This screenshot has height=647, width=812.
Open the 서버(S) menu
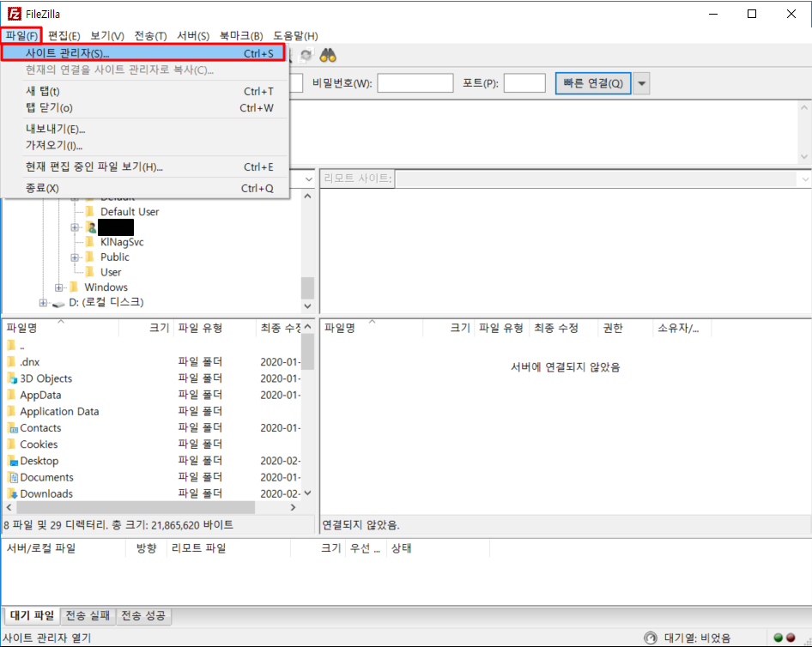(x=193, y=36)
